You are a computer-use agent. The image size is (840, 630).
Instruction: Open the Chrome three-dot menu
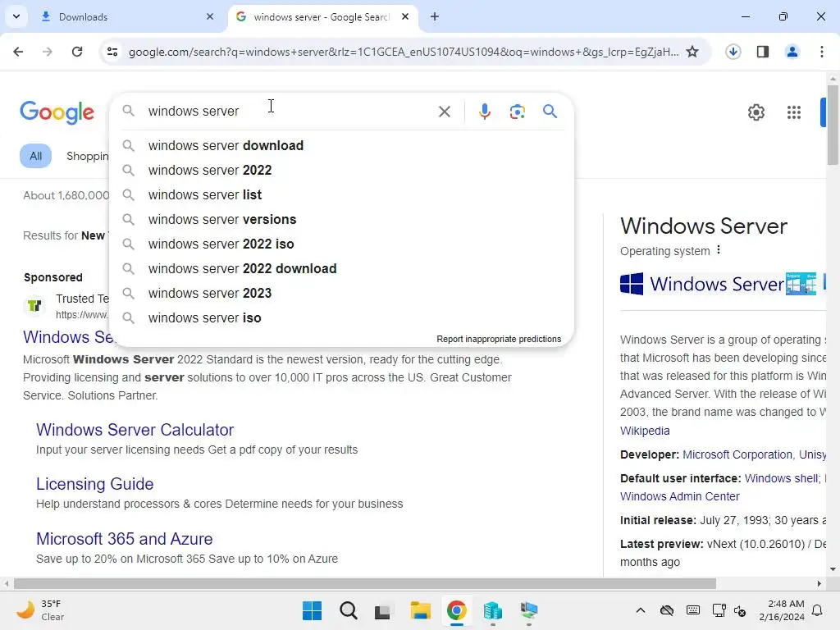[x=822, y=52]
